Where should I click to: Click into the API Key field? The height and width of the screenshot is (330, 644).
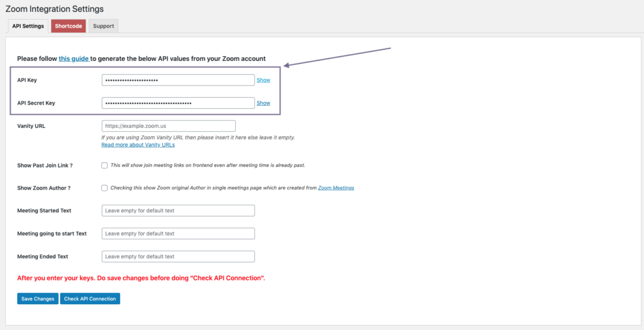tap(178, 80)
